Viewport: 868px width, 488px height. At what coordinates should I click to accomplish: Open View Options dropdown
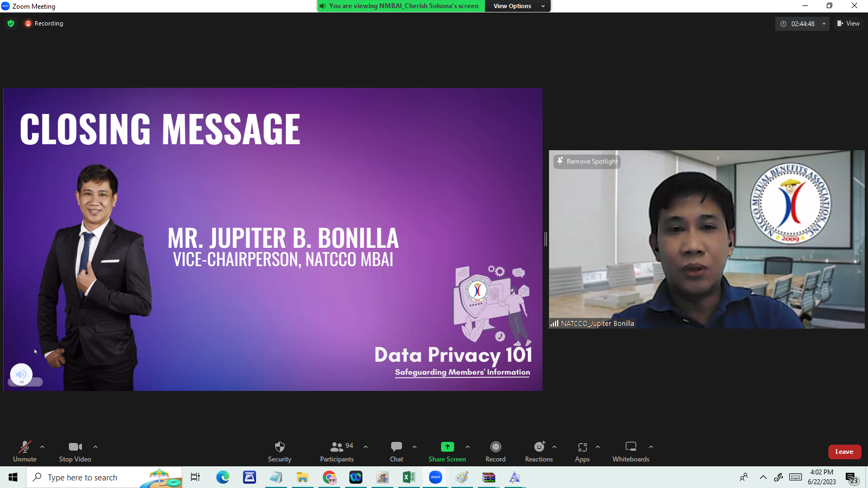tap(518, 6)
